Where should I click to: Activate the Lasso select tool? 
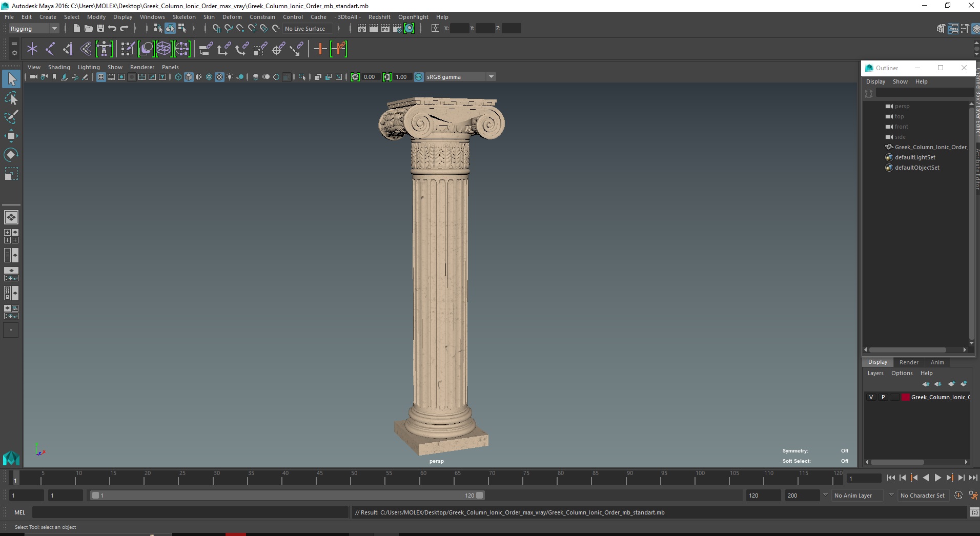11,98
